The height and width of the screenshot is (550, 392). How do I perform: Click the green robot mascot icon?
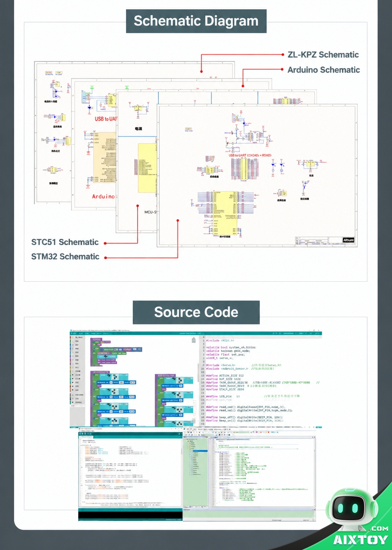(x=352, y=509)
